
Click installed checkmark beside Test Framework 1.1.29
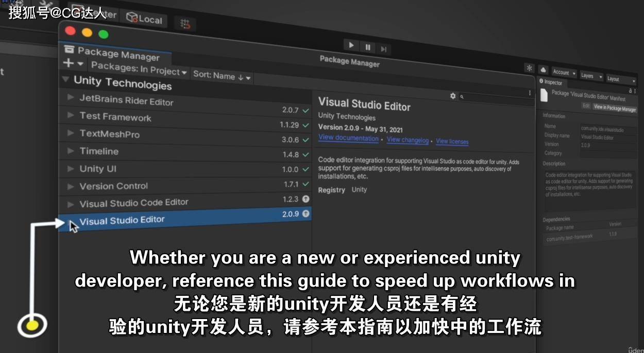[x=306, y=125]
